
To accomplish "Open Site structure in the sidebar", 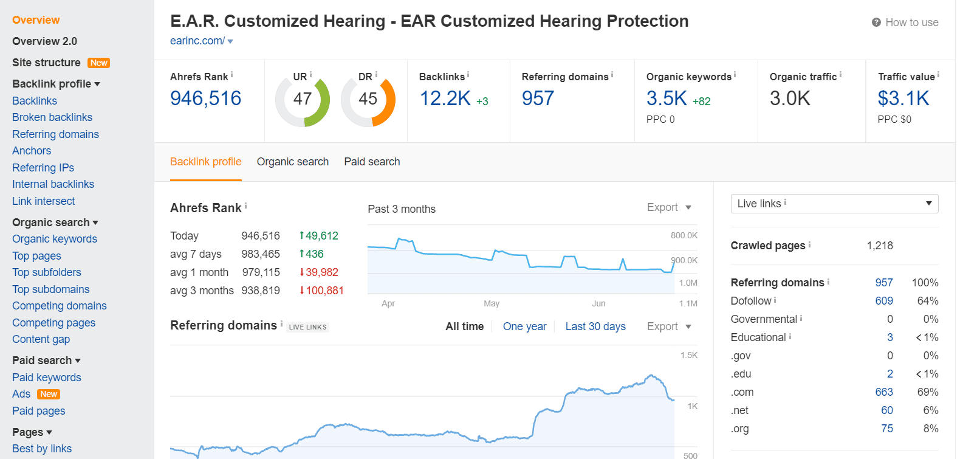I will tap(46, 63).
